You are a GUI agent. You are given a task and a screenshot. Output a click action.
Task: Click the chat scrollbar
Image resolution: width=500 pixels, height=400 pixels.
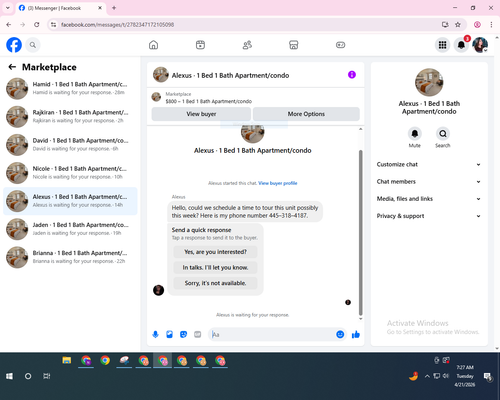[360, 233]
